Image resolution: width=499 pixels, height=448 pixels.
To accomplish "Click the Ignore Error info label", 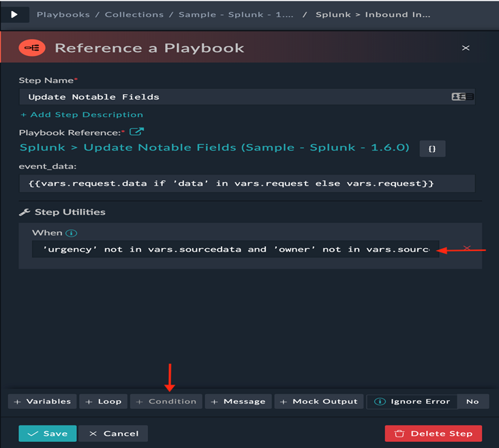I will pyautogui.click(x=412, y=402).
